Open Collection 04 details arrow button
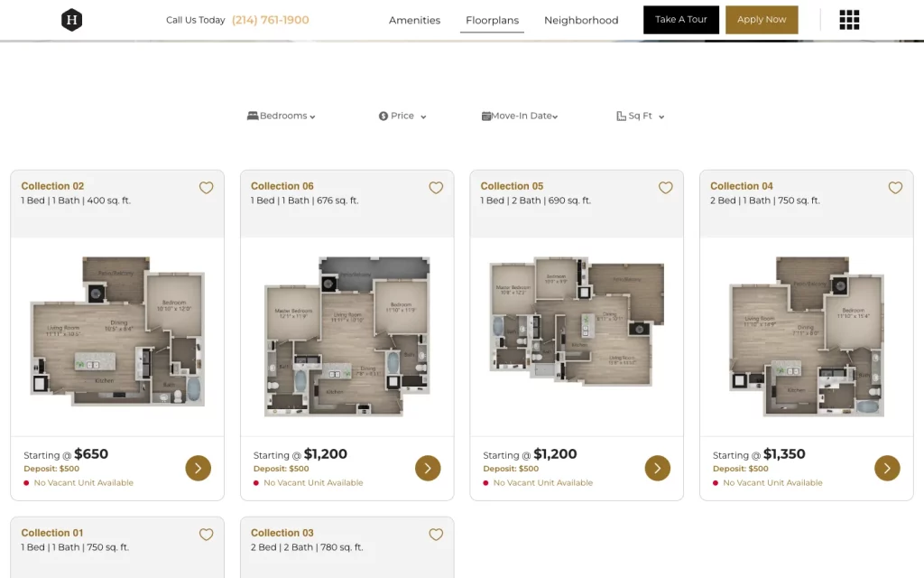924x578 pixels. click(888, 469)
